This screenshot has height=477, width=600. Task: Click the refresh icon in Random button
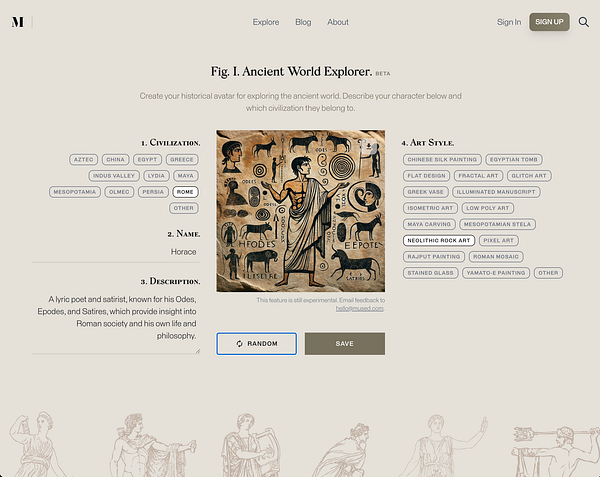(240, 344)
